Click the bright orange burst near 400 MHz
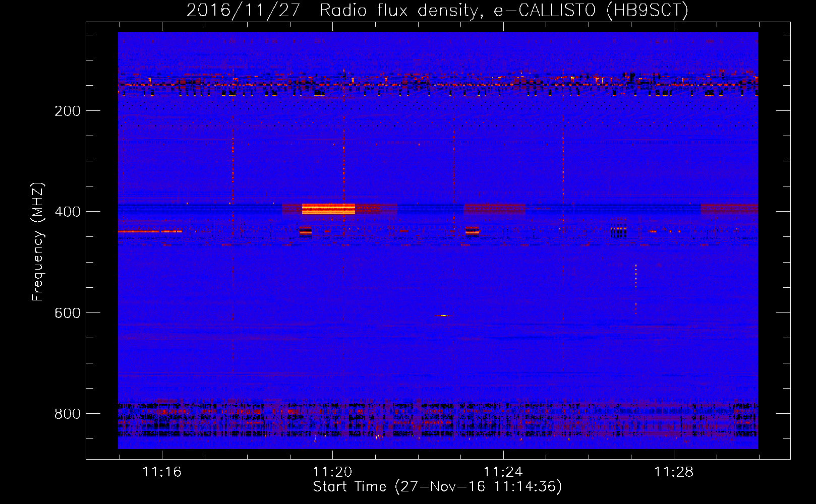 pos(328,209)
